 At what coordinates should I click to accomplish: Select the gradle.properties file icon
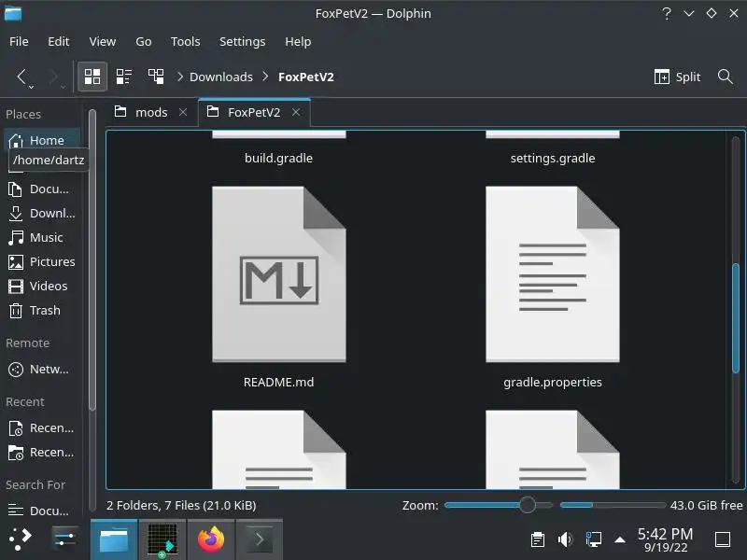point(553,274)
